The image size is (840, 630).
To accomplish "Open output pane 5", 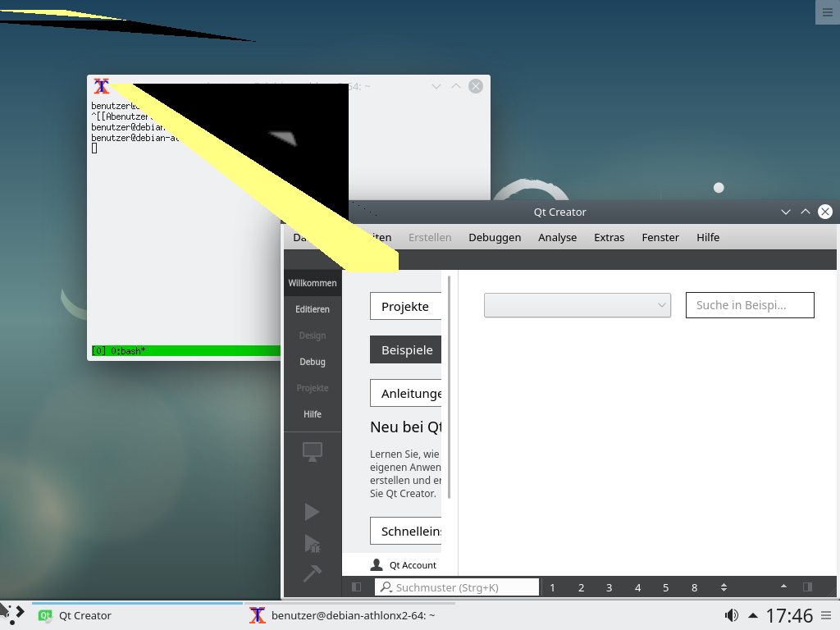I will [x=666, y=587].
